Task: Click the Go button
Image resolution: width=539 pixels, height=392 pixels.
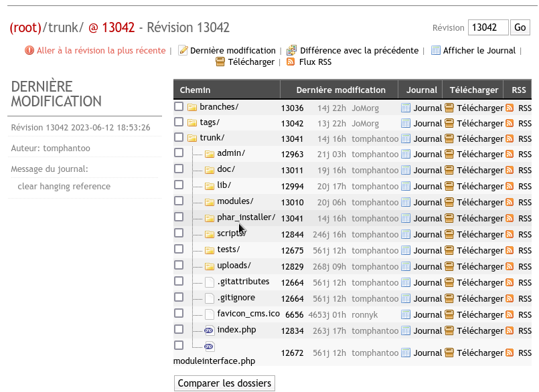Action: coord(520,27)
